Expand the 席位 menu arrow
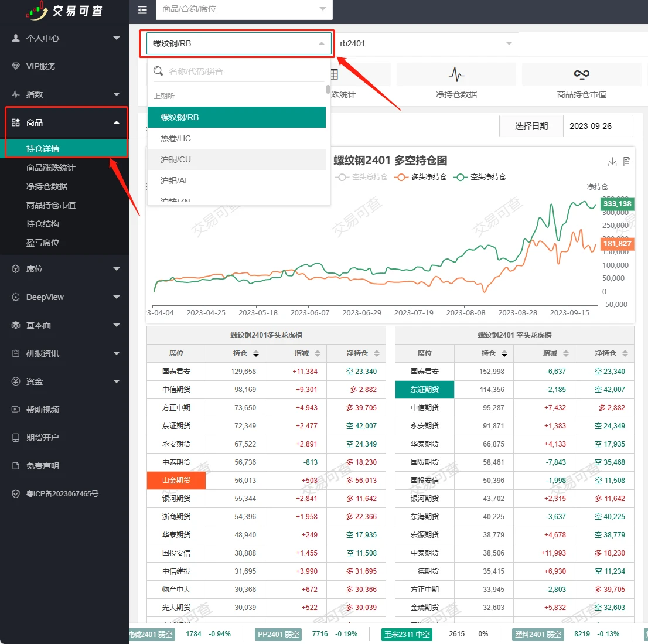Image resolution: width=648 pixels, height=644 pixels. tap(117, 269)
